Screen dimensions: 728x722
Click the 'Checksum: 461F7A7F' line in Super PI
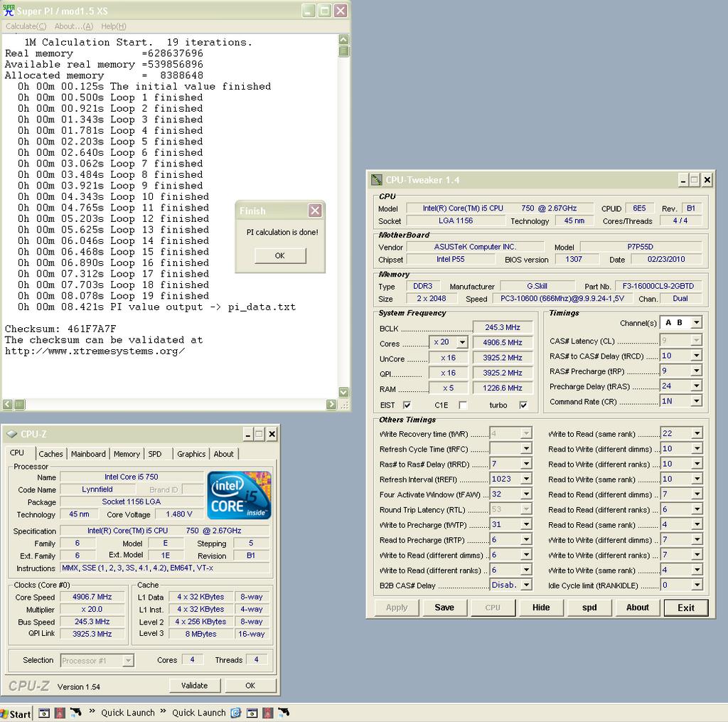tap(60, 329)
